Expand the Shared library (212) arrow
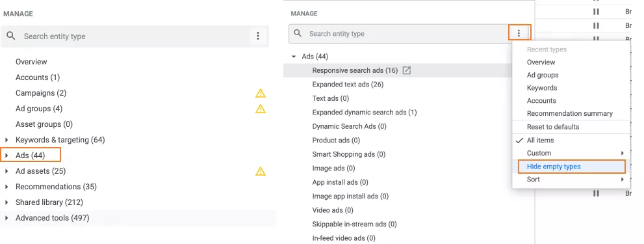Viewport: 644px width, 244px height. click(x=6, y=202)
